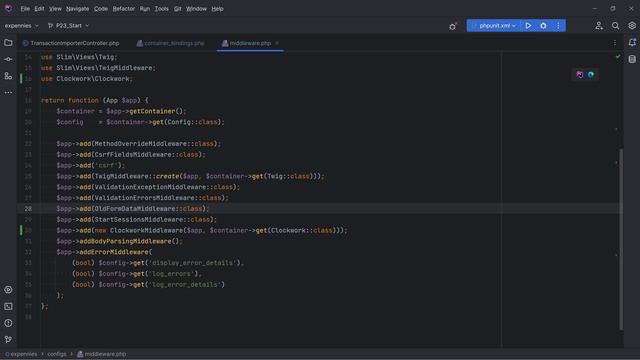Open the Problems tool window

[8, 323]
